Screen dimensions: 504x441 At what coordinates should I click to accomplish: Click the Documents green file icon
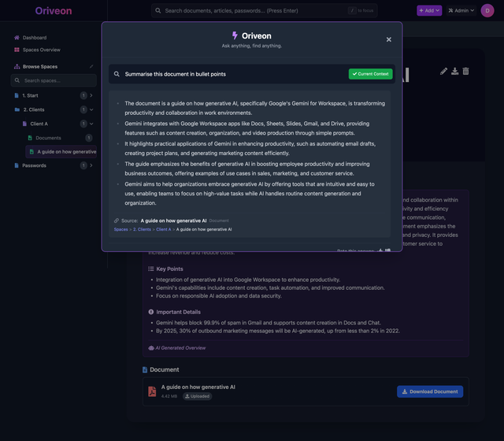point(30,138)
